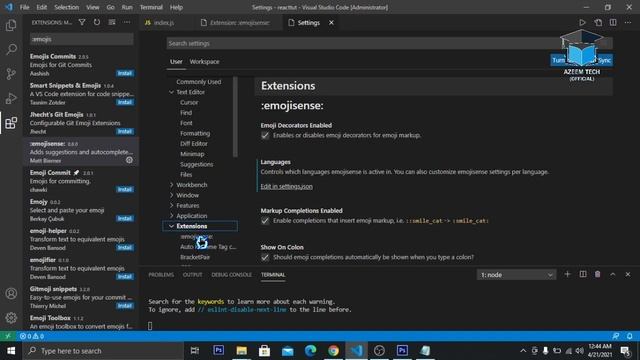Open settings JSON file icon
The height and width of the screenshot is (360, 640).
pyautogui.click(x=598, y=22)
